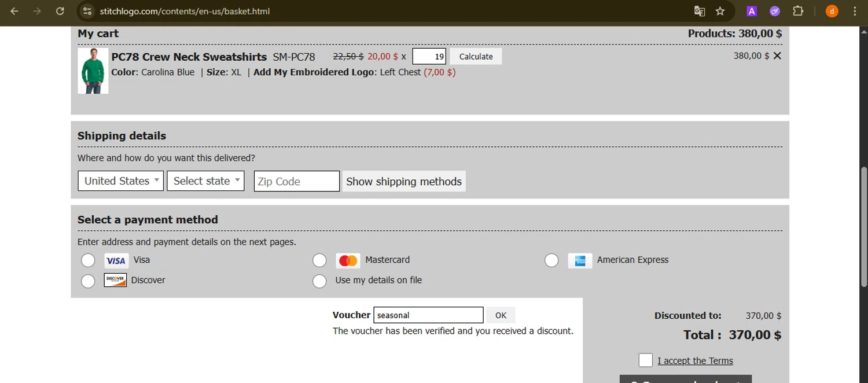868x383 pixels.
Task: Click 'Where and how do you want this delivered?'
Action: 166,158
